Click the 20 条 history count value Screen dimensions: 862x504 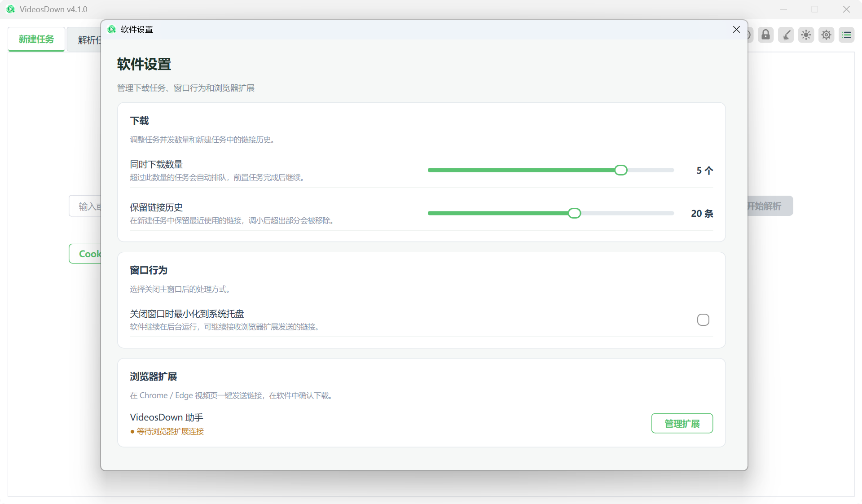(702, 214)
